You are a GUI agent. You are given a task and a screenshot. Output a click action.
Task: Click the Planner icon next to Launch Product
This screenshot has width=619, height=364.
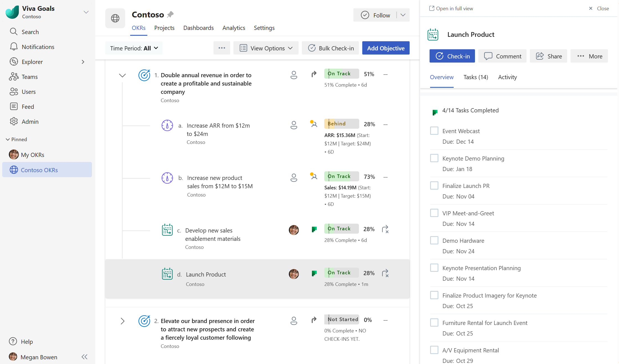(314, 273)
